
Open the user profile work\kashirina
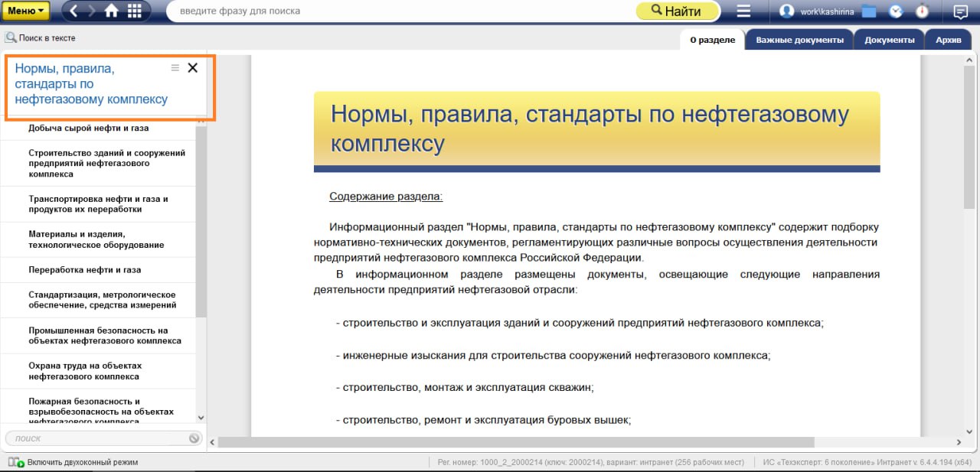click(x=818, y=11)
